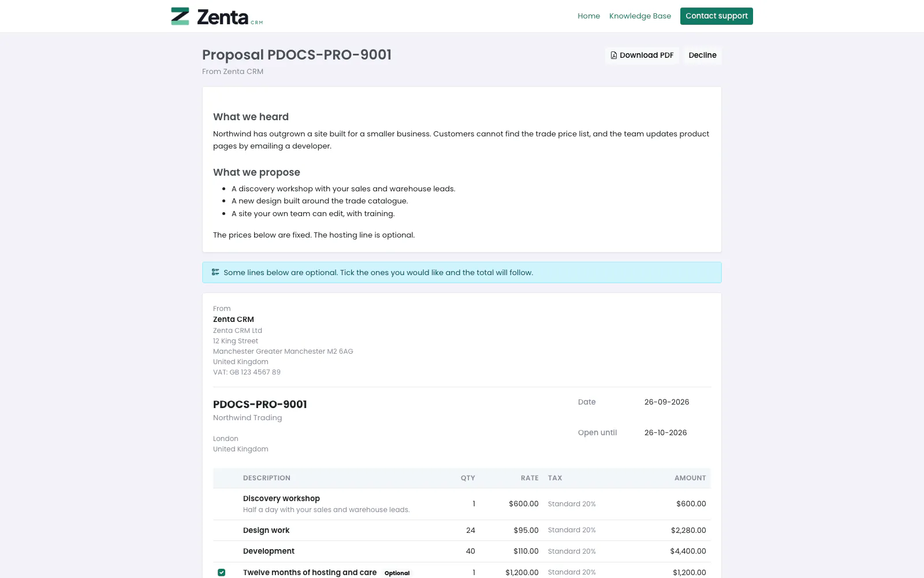Click the 'site your own team can edit' bullet
The height and width of the screenshot is (578, 924).
coord(313,214)
